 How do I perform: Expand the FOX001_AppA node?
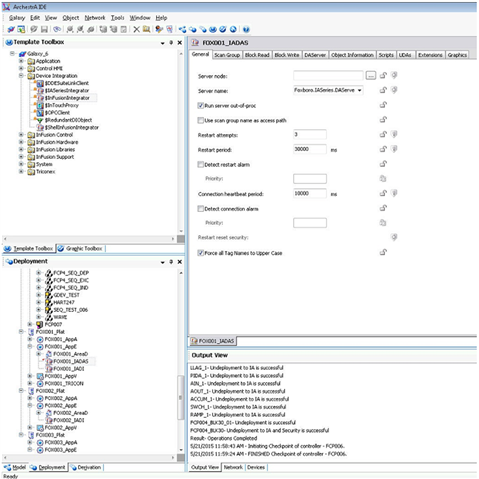pos(30,339)
